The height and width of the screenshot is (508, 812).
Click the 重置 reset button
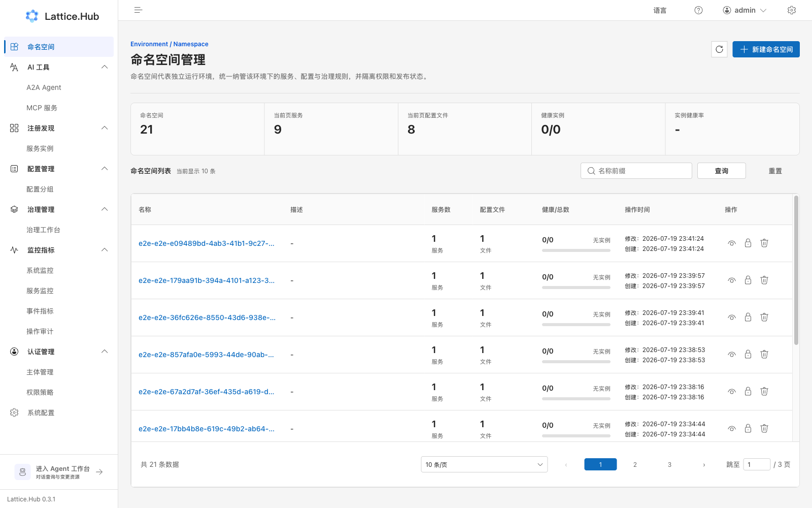[775, 171]
